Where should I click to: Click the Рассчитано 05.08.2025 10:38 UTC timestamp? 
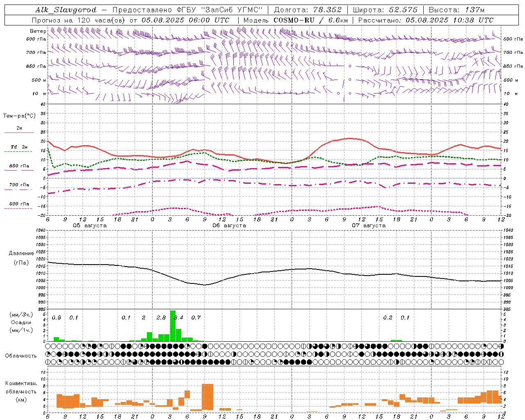[426, 20]
